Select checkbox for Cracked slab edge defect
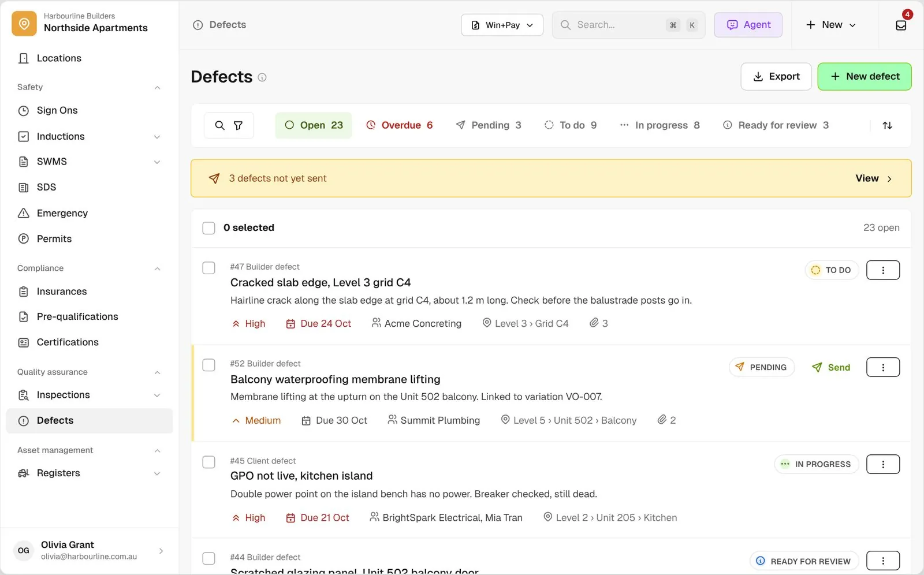Viewport: 924px width, 575px height. [x=208, y=268]
